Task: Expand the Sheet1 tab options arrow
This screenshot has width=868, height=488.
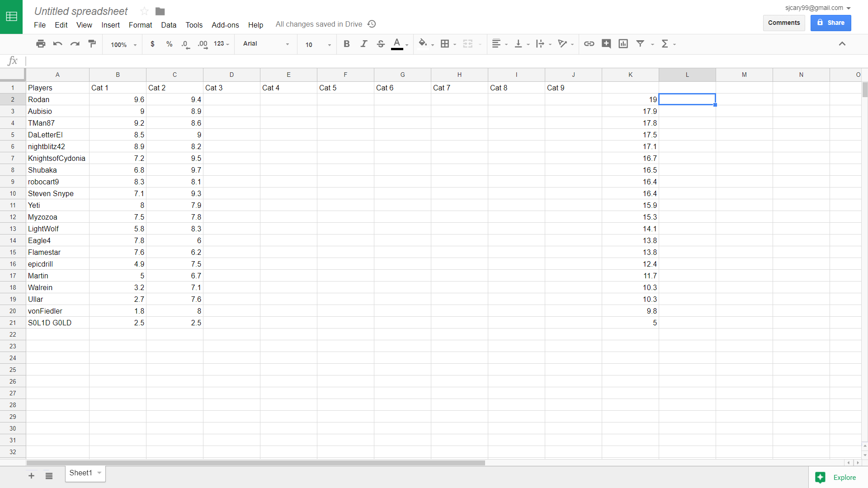Action: (x=99, y=473)
